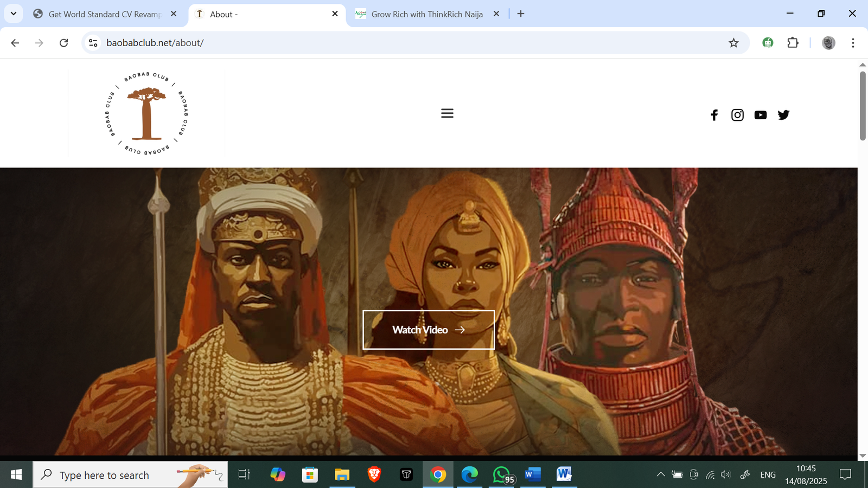The height and width of the screenshot is (488, 868).
Task: Open the YouTube social icon
Action: pyautogui.click(x=761, y=115)
